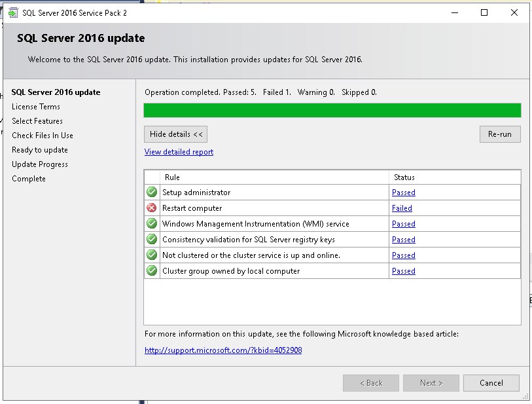This screenshot has width=532, height=404.
Task: Select the SQL Server 2016 update step
Action: pos(56,92)
